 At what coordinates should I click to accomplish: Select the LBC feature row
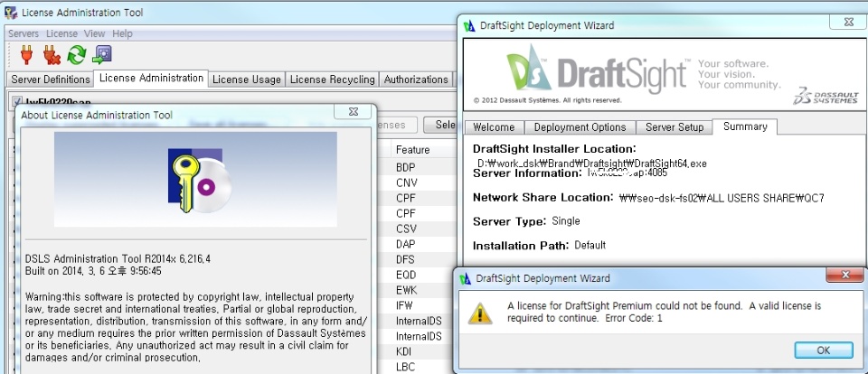click(405, 367)
